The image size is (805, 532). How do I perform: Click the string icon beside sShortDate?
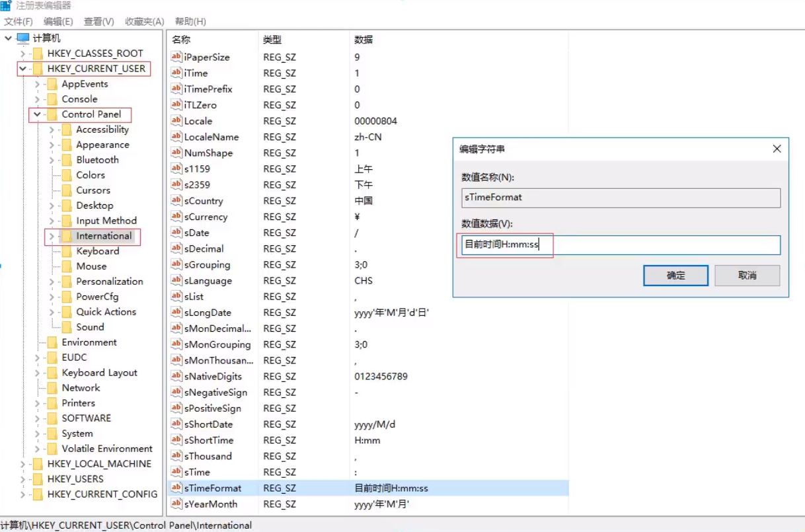click(x=176, y=424)
